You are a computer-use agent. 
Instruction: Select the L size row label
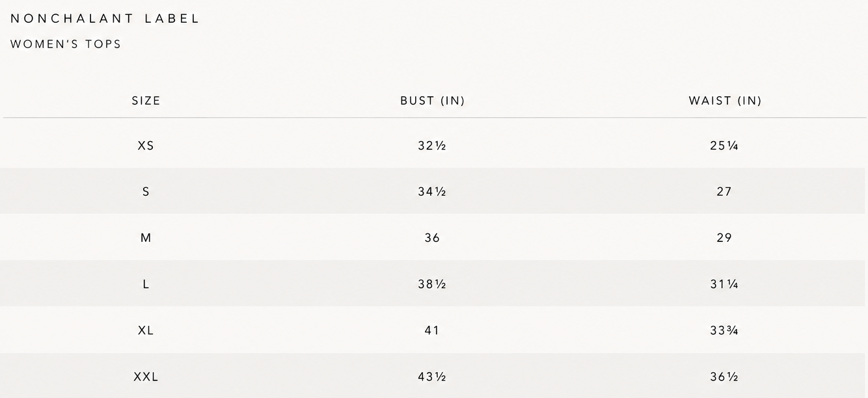click(x=146, y=284)
